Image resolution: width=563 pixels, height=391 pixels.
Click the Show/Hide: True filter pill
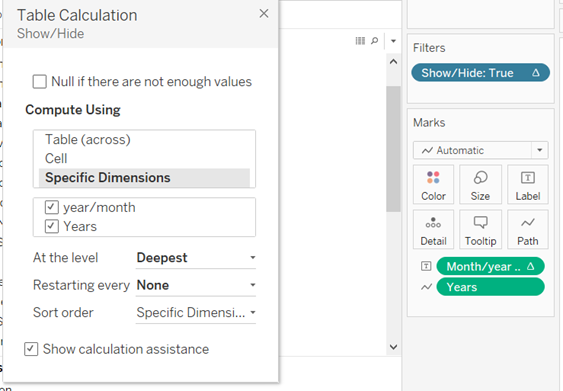(x=480, y=73)
